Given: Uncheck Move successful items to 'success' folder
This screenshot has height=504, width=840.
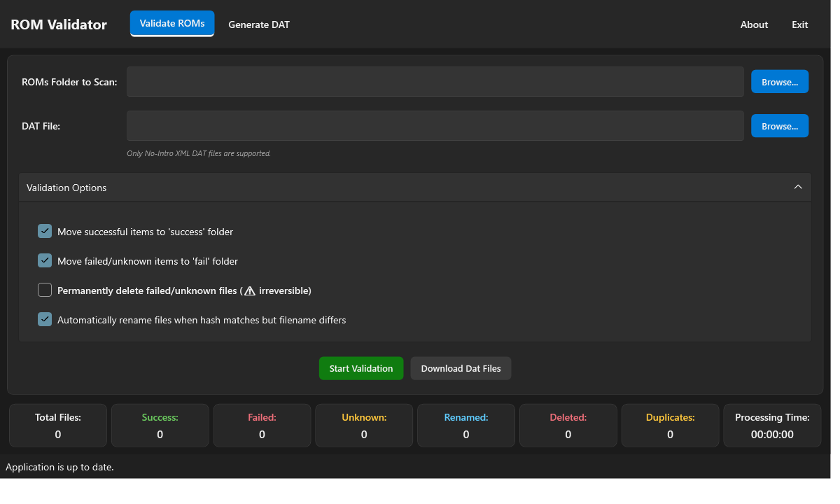Looking at the screenshot, I should (45, 231).
